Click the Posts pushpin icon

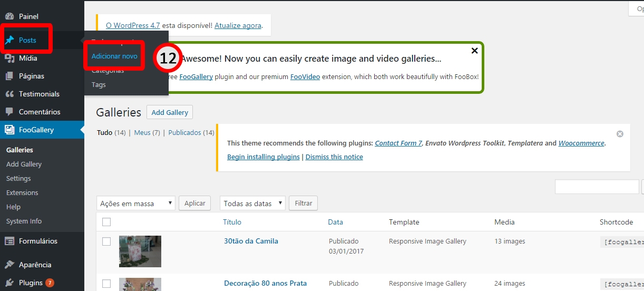9,40
